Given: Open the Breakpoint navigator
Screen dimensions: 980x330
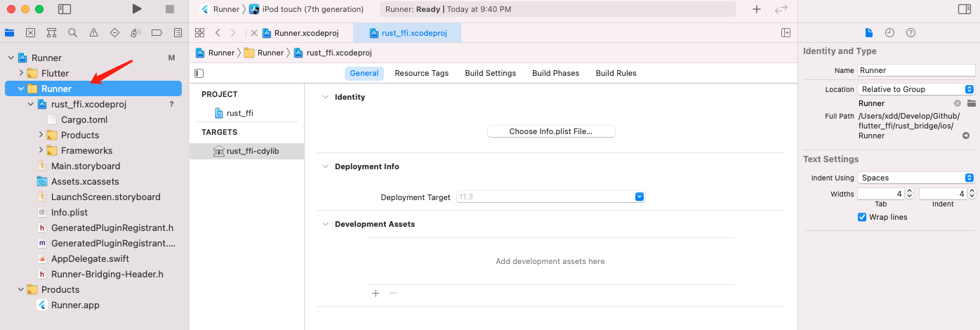Looking at the screenshot, I should click(157, 32).
